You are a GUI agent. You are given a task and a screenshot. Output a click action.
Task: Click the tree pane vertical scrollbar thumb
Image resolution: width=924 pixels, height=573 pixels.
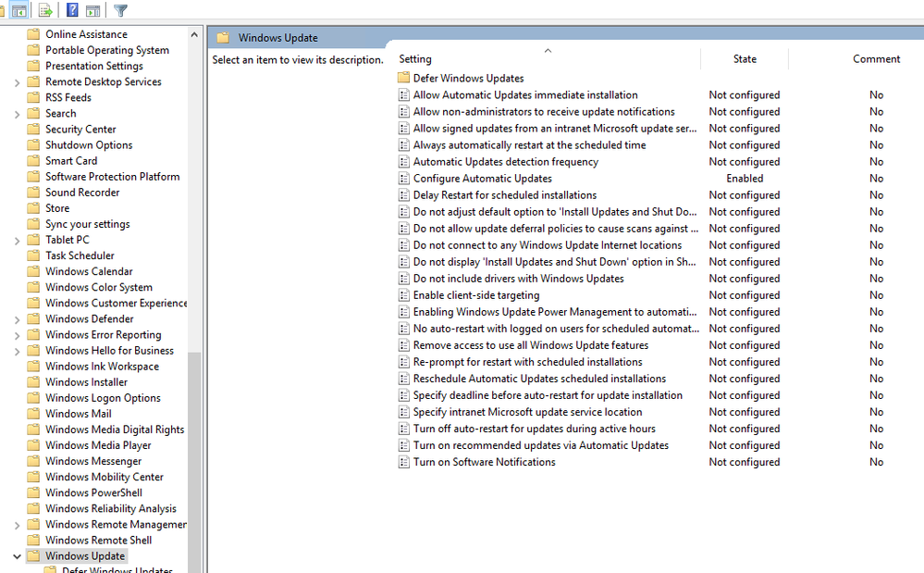[x=194, y=463]
